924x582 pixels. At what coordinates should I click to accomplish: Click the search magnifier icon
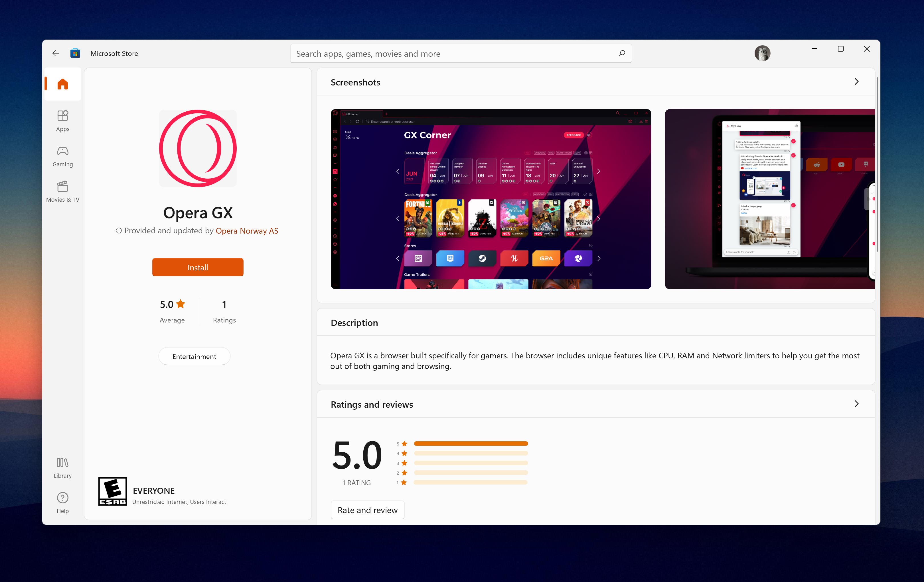(622, 53)
